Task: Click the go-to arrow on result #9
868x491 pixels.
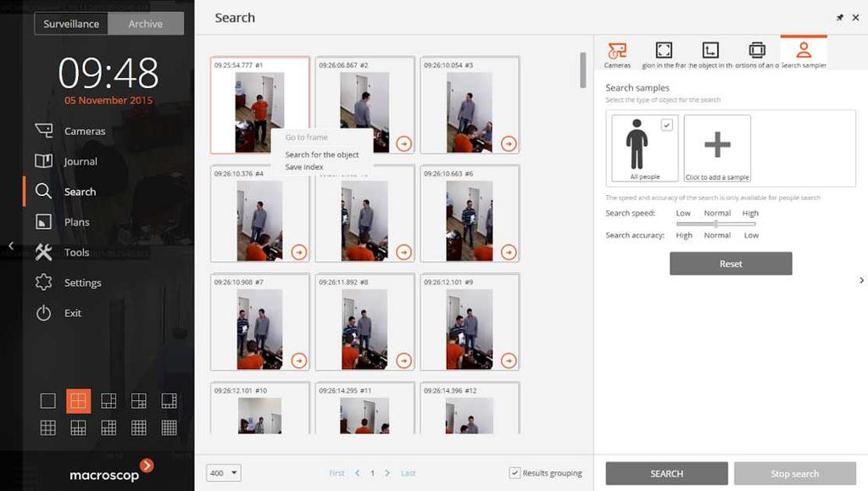Action: [x=509, y=361]
